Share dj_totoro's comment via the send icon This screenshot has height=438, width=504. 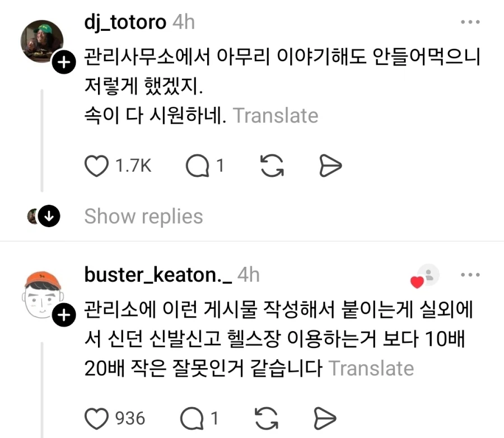pyautogui.click(x=332, y=166)
